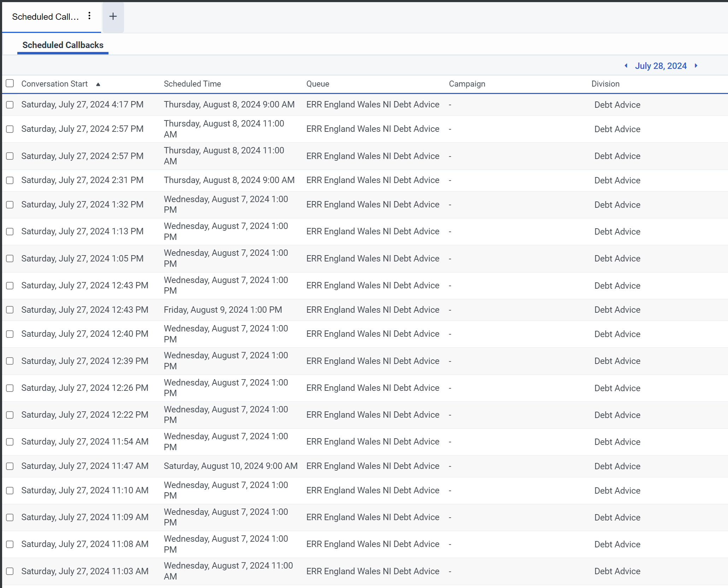Image resolution: width=728 pixels, height=588 pixels.
Task: Check the callback scheduled for Friday, August 9
Action: pyautogui.click(x=10, y=310)
